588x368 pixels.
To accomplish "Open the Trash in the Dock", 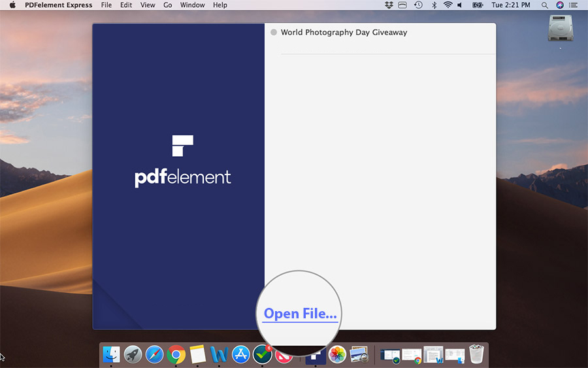I will (x=476, y=354).
